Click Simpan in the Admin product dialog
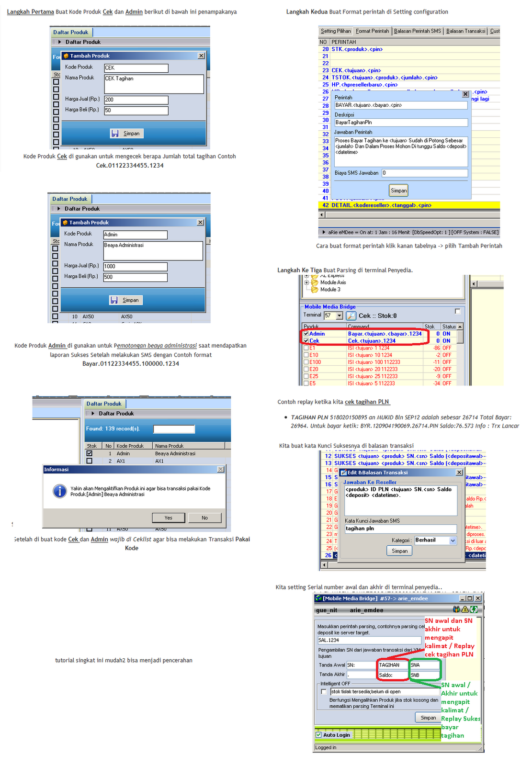 coord(125,300)
